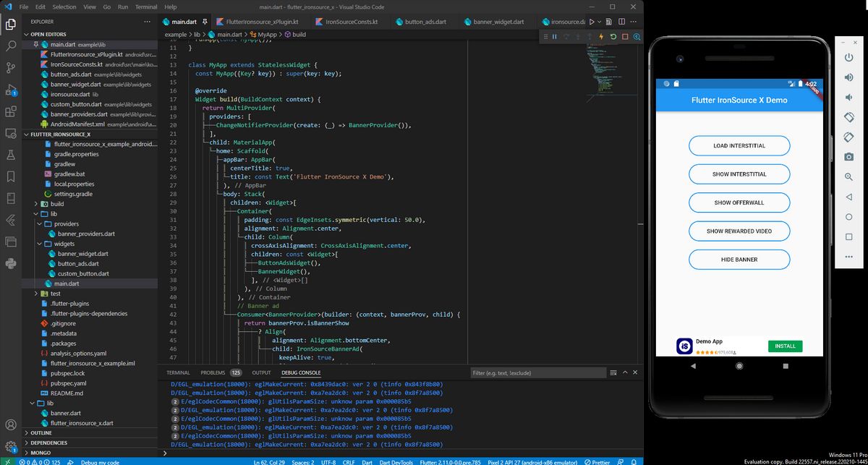Click INSTALL on the Demo App banner ad
This screenshot has width=868, height=465.
(x=785, y=346)
